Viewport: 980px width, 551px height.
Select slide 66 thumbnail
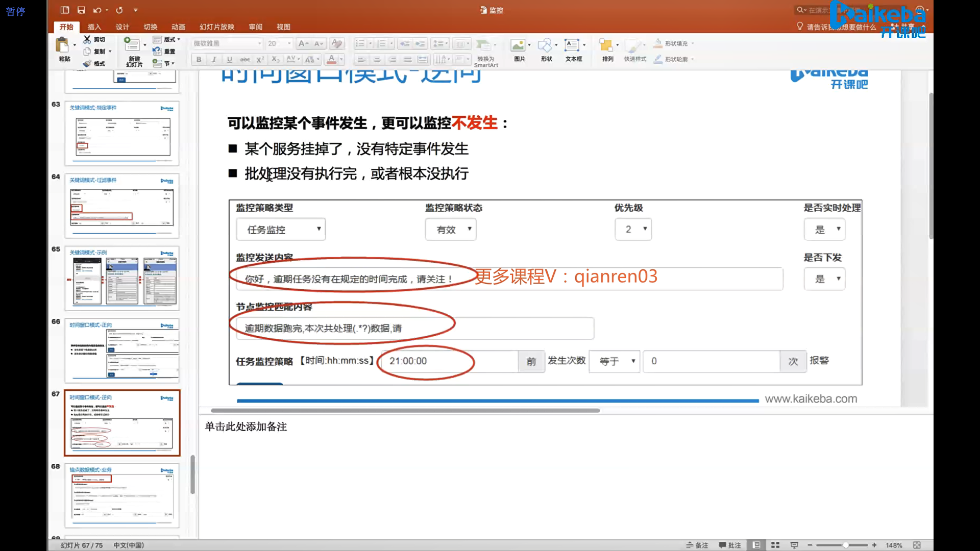point(121,351)
